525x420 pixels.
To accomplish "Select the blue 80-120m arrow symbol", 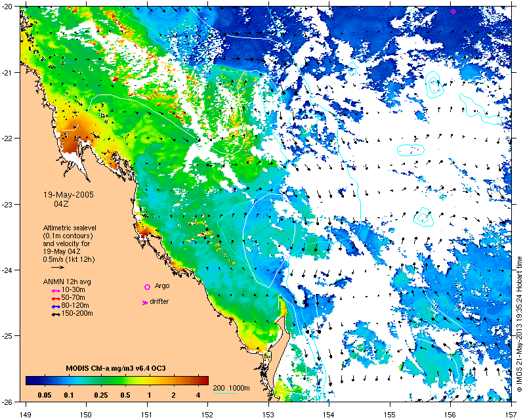I will [x=56, y=306].
